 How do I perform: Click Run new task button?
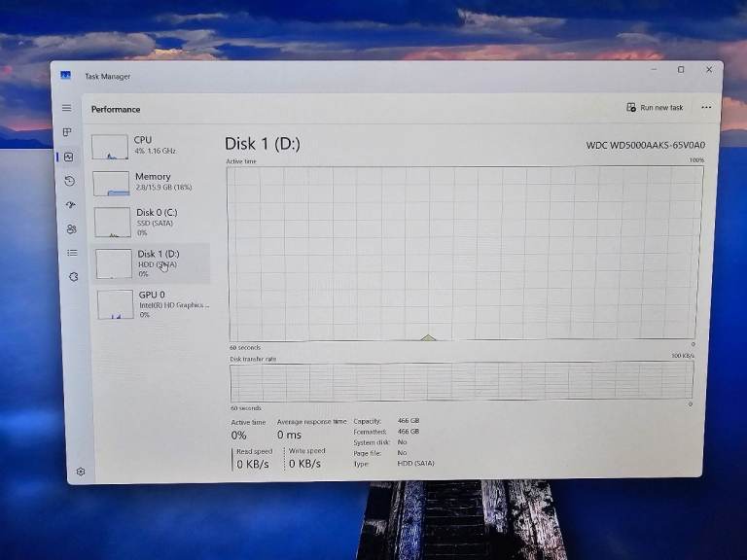point(655,108)
